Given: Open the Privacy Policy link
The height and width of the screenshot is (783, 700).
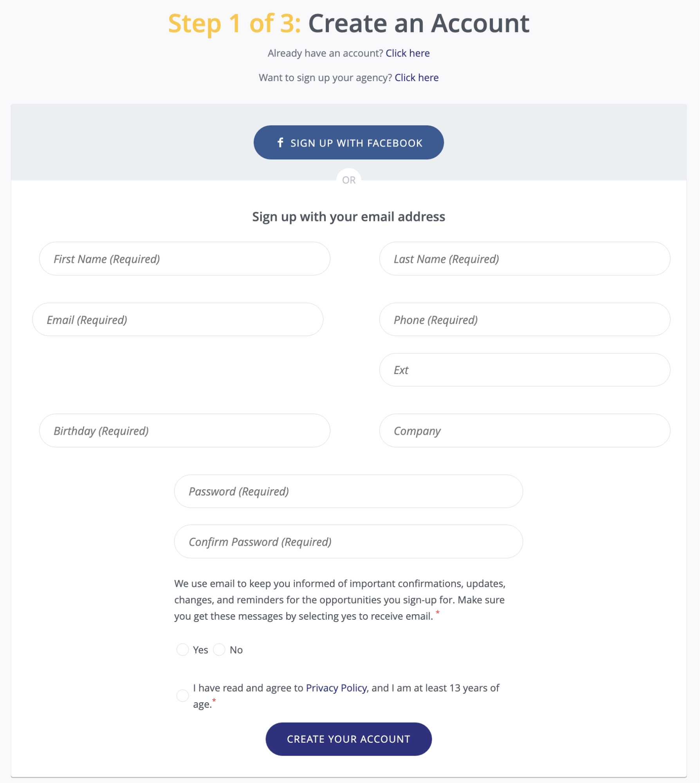Looking at the screenshot, I should (337, 688).
